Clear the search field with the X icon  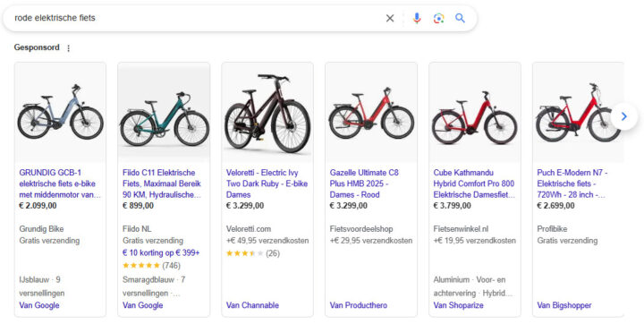coord(390,18)
